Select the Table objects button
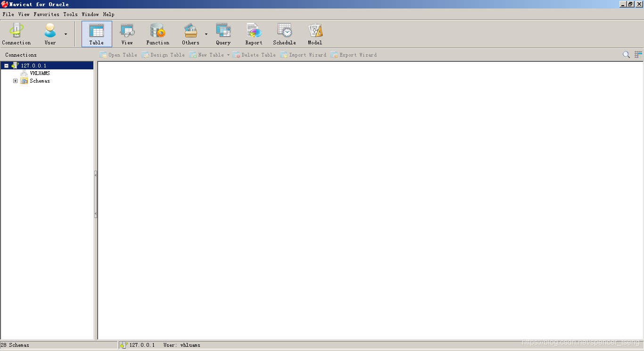The width and height of the screenshot is (644, 351). 97,34
